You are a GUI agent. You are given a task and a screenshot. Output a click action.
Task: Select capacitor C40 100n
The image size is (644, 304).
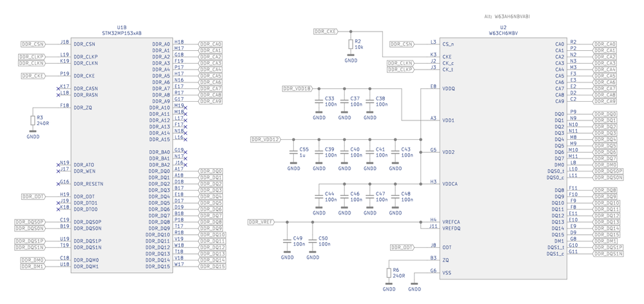point(345,152)
